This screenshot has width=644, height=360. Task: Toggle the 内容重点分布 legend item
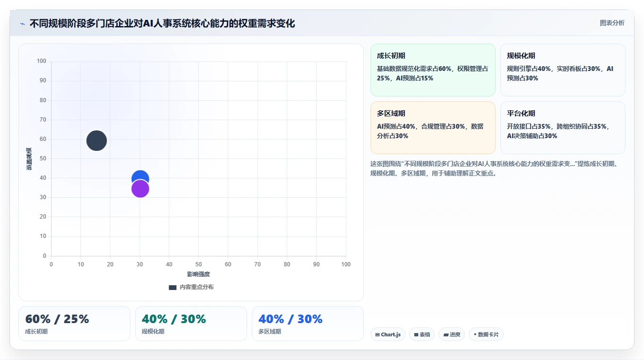click(191, 287)
